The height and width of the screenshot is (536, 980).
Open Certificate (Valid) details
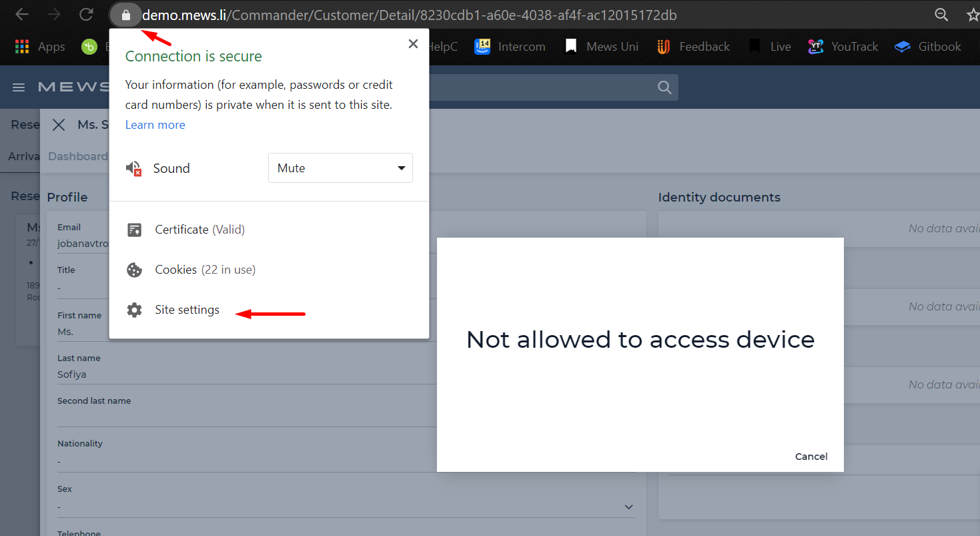click(199, 230)
